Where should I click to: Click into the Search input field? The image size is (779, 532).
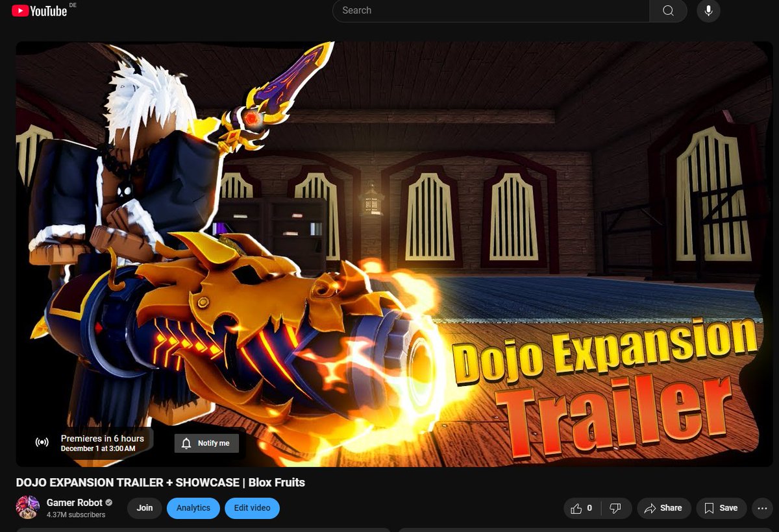[491, 10]
